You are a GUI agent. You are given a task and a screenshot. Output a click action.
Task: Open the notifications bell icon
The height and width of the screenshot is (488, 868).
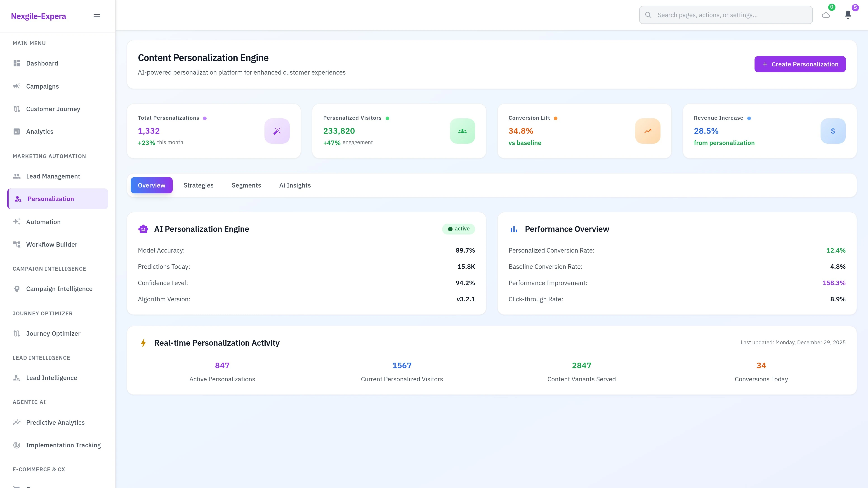coord(848,15)
